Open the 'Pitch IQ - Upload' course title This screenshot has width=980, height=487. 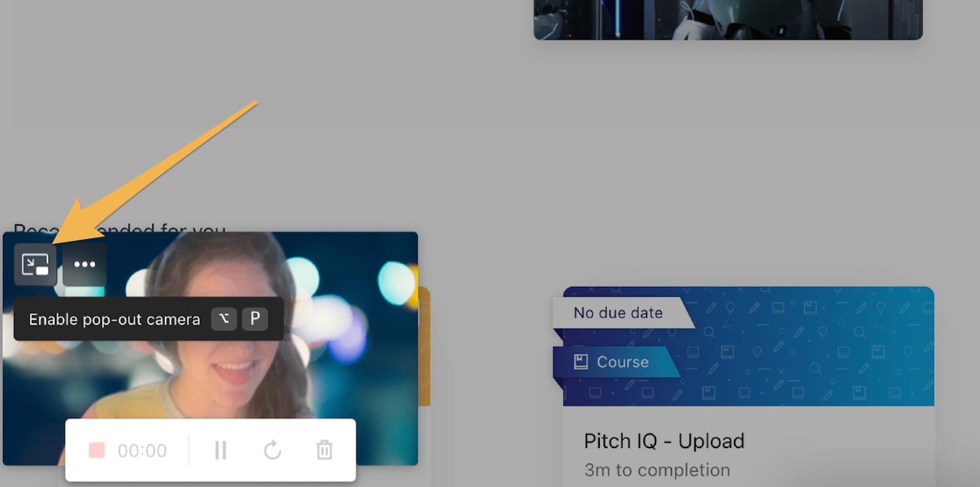pos(664,441)
